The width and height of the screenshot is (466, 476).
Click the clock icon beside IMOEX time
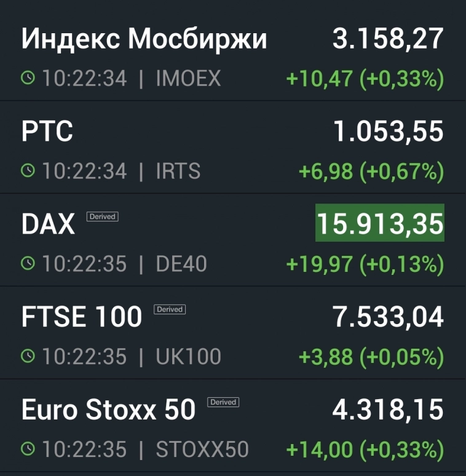28,78
